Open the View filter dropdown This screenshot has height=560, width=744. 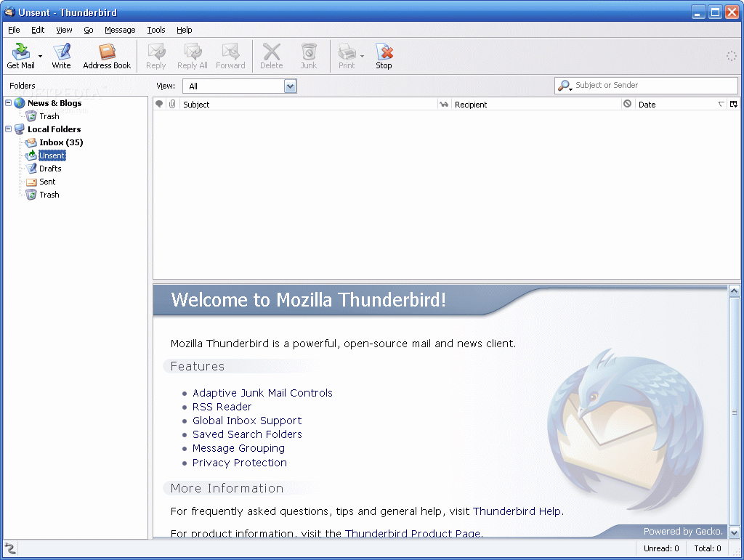[x=290, y=86]
